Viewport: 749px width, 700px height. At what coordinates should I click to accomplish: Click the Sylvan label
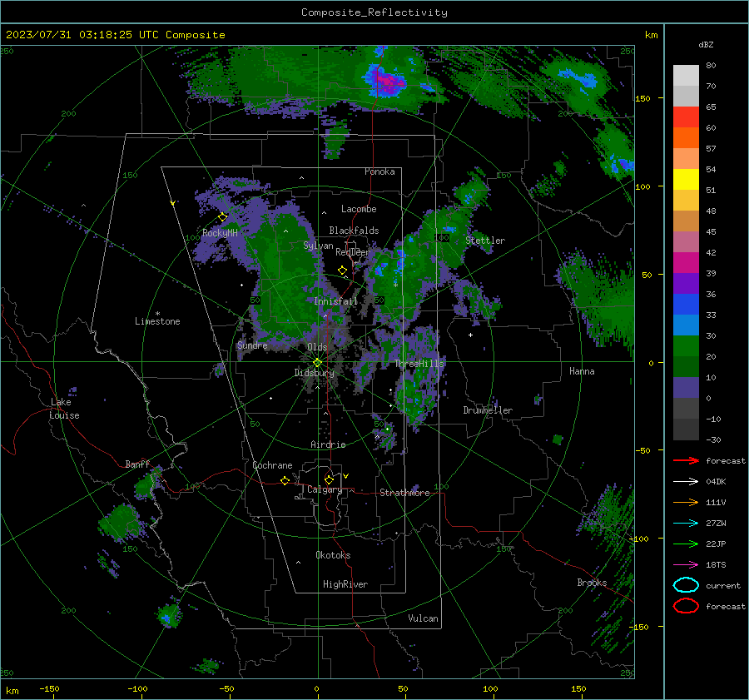pos(318,246)
